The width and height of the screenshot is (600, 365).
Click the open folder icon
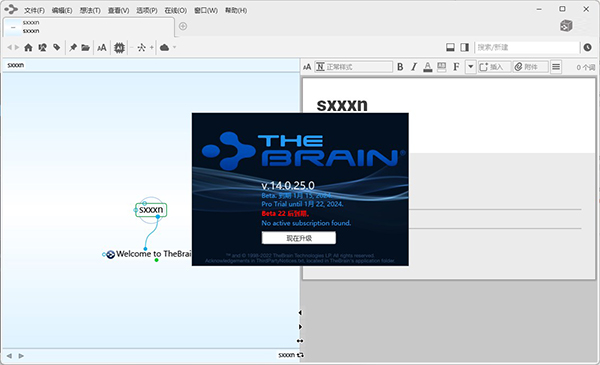pos(85,47)
